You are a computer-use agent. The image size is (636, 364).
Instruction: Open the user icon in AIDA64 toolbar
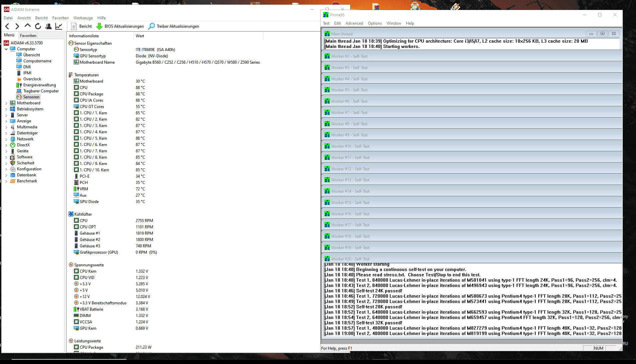48,26
